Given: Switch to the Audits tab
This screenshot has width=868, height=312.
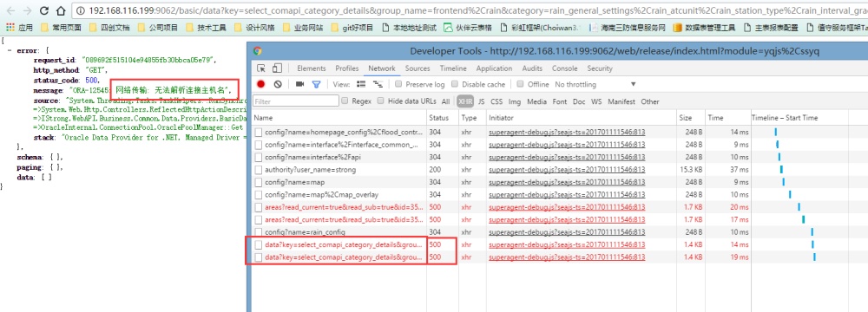Looking at the screenshot, I should point(532,68).
